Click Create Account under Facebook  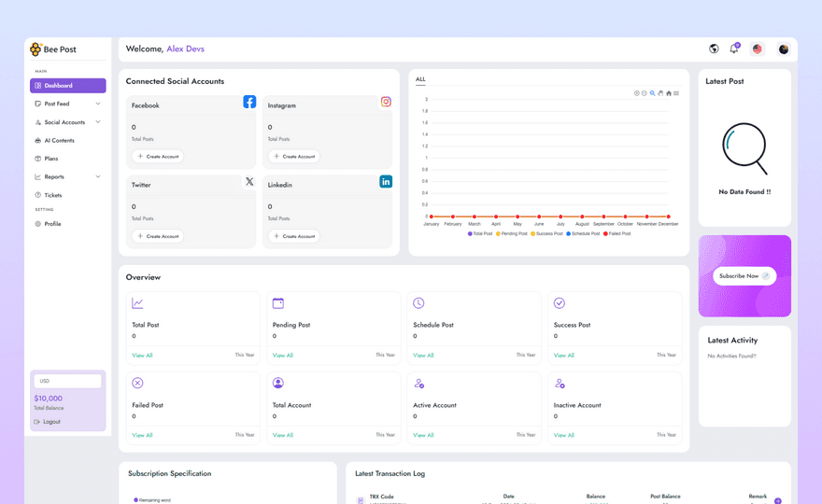point(158,157)
